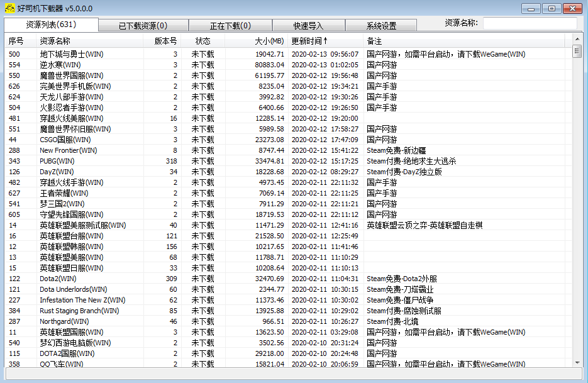Click the size value 80883.04
This screenshot has height=383, width=588.
coord(270,65)
